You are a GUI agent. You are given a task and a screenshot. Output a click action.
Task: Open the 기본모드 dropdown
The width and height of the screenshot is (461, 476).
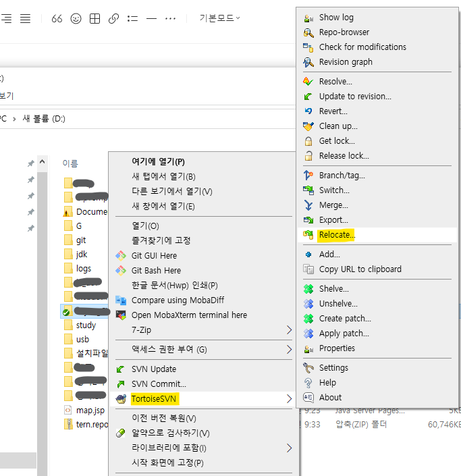click(x=219, y=18)
